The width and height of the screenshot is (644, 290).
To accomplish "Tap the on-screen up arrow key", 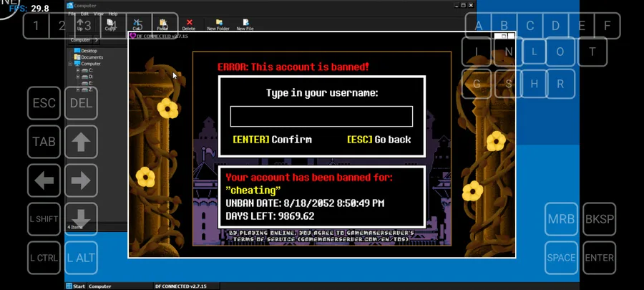I will click(x=81, y=142).
